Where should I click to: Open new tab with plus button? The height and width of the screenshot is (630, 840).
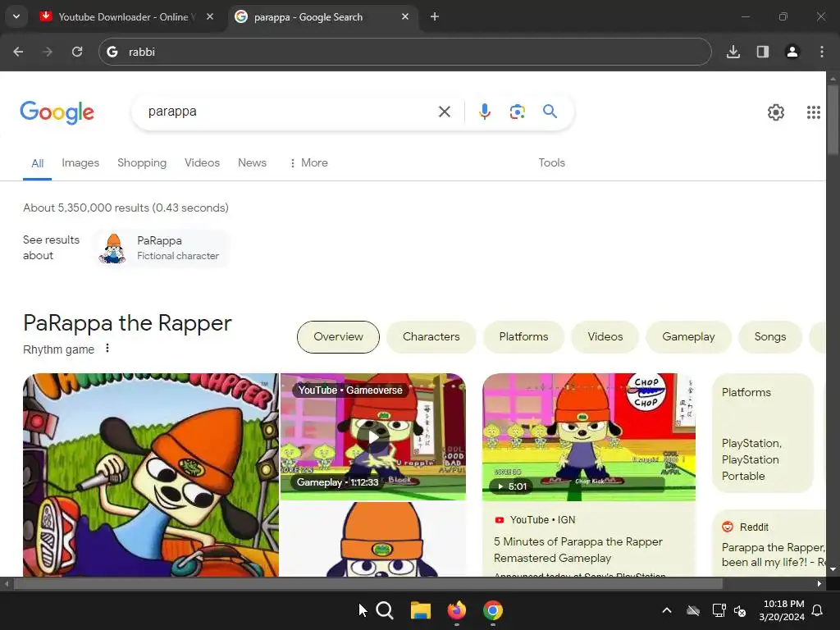[x=435, y=16]
